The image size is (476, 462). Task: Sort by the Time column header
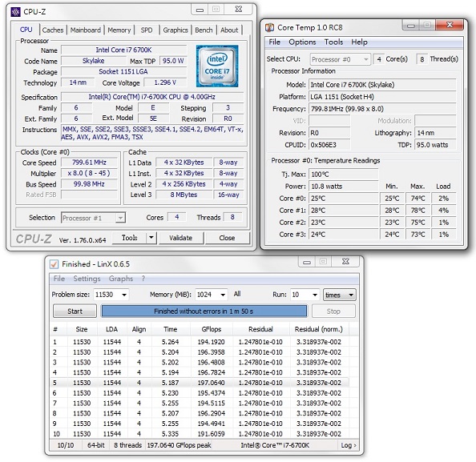pyautogui.click(x=171, y=329)
